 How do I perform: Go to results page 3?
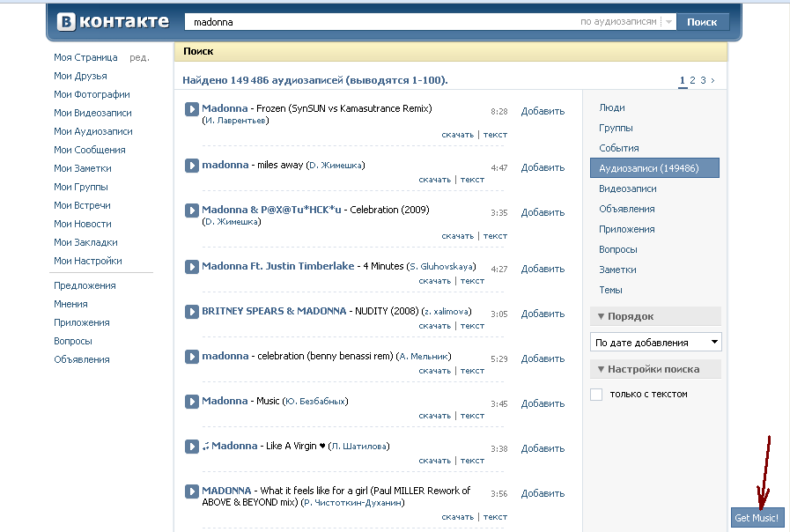click(704, 80)
